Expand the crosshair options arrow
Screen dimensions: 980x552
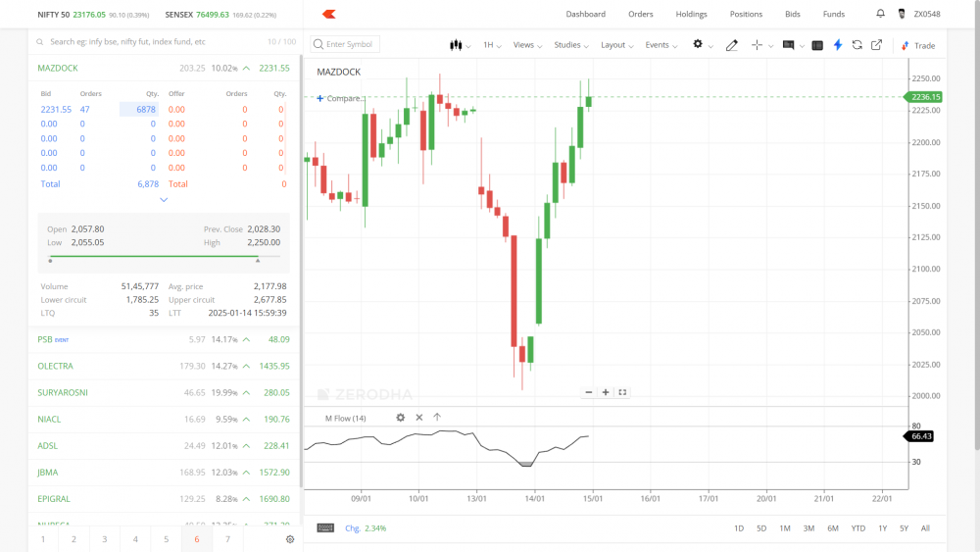point(770,46)
